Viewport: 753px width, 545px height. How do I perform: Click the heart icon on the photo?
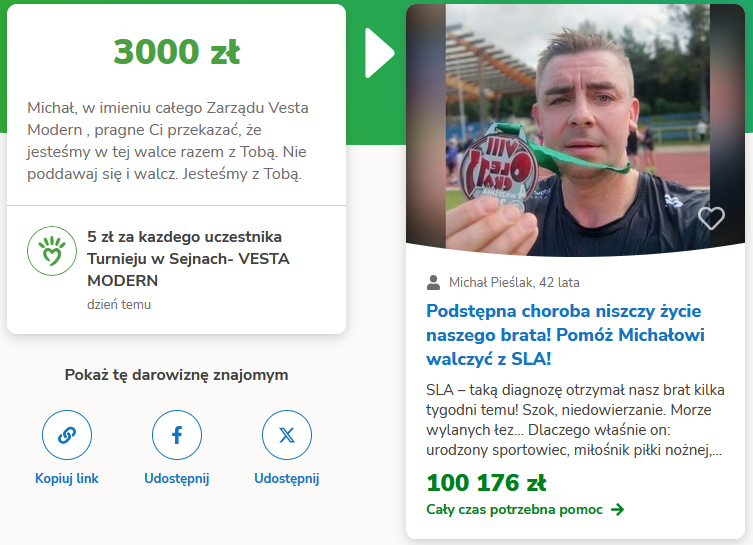(x=711, y=218)
